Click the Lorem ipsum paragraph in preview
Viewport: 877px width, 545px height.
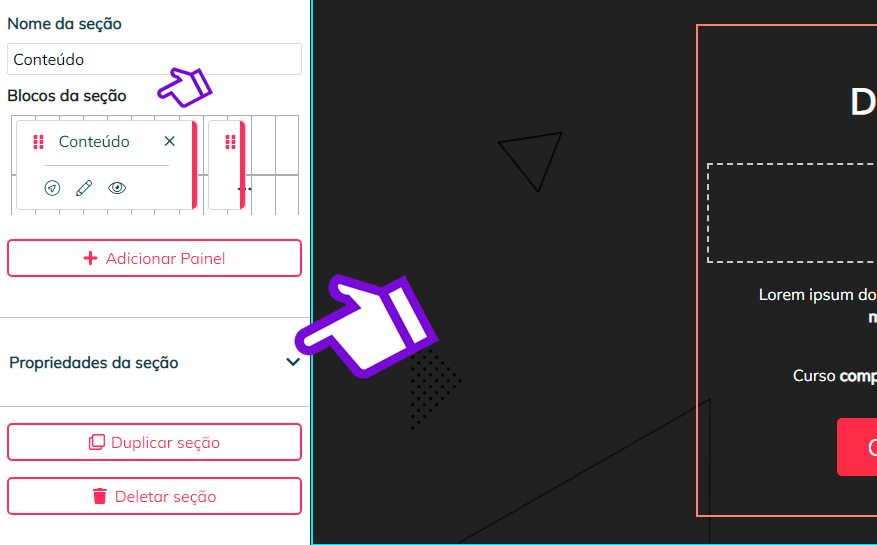point(818,305)
